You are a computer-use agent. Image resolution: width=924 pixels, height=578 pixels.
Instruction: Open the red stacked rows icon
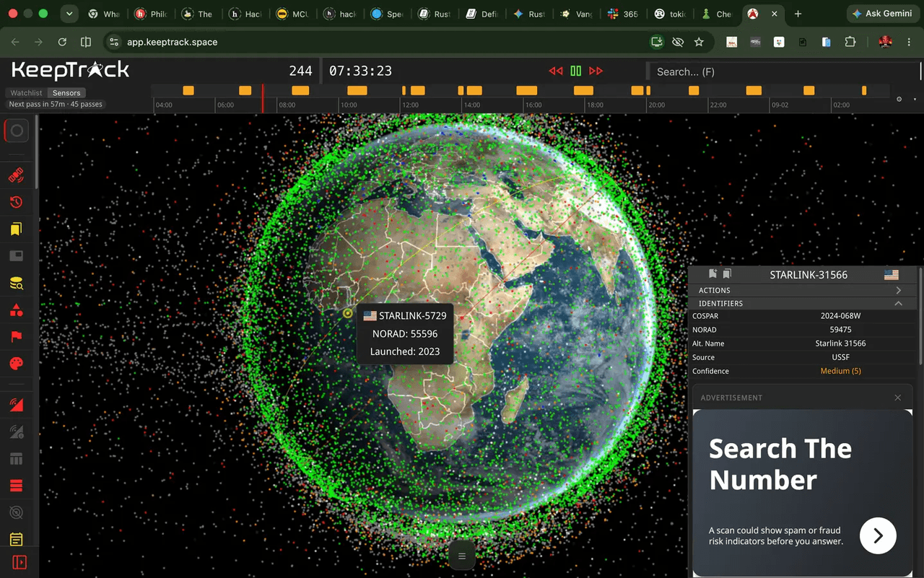[16, 486]
